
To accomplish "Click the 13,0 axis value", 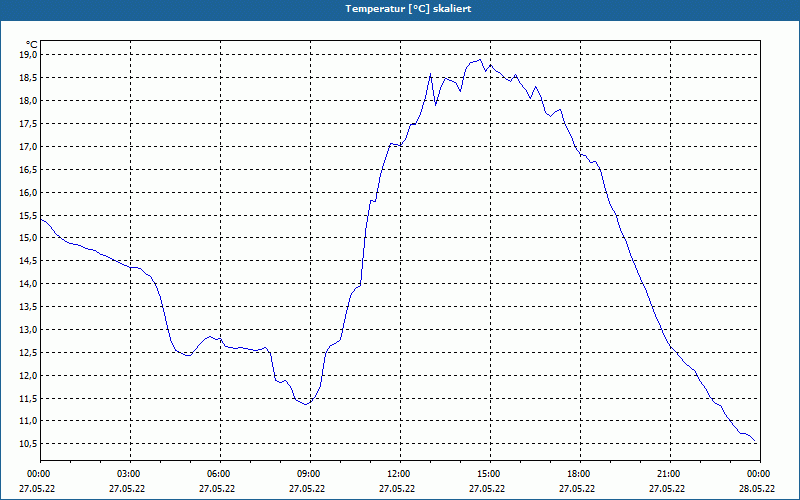I will [29, 330].
